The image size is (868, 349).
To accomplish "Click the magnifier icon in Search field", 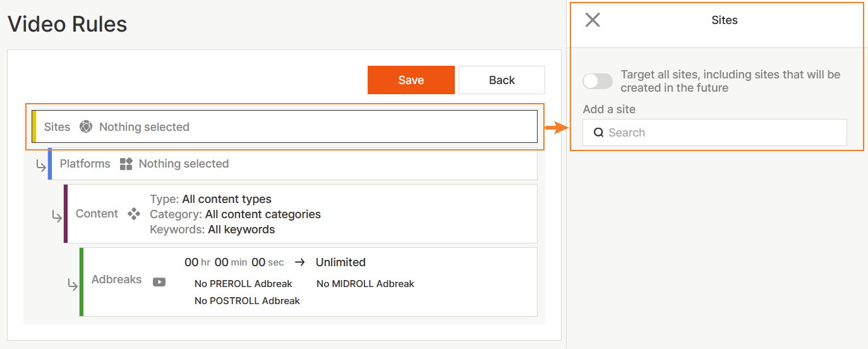I will (x=598, y=133).
